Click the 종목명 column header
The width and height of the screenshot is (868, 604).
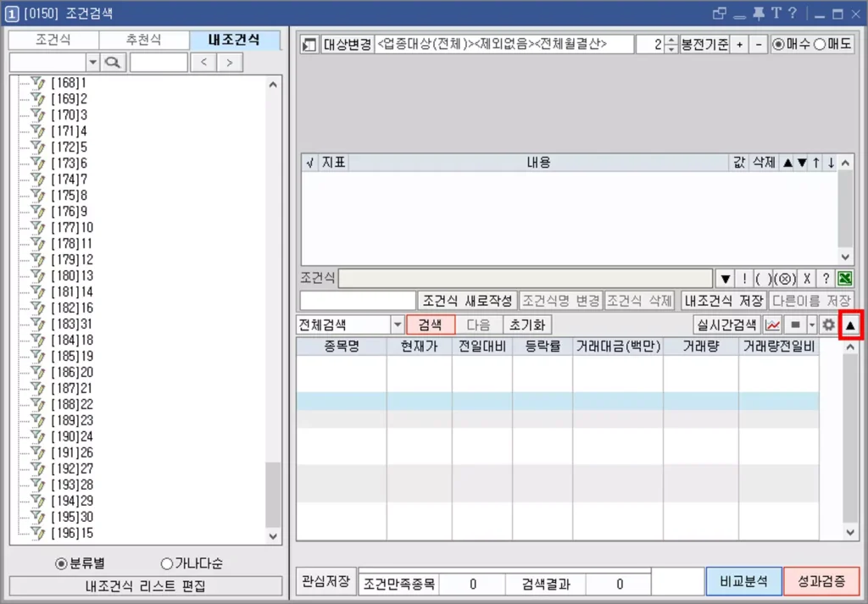(342, 346)
